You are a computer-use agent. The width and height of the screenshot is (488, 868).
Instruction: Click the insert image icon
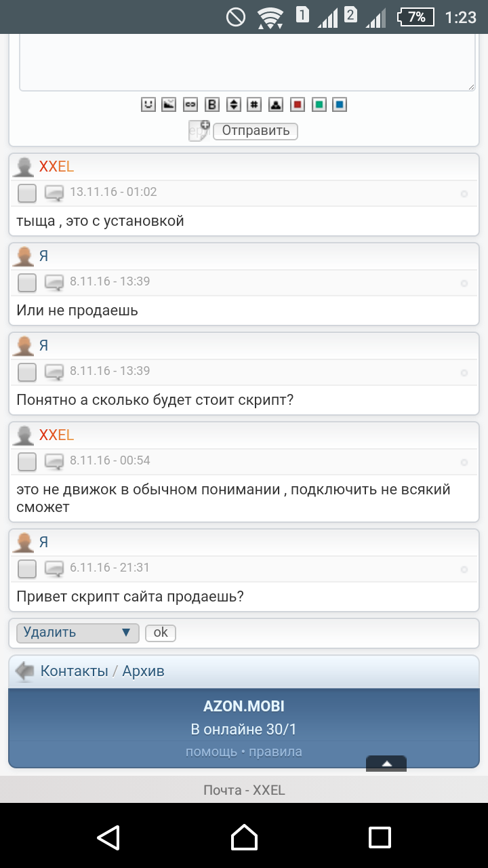pyautogui.click(x=169, y=104)
